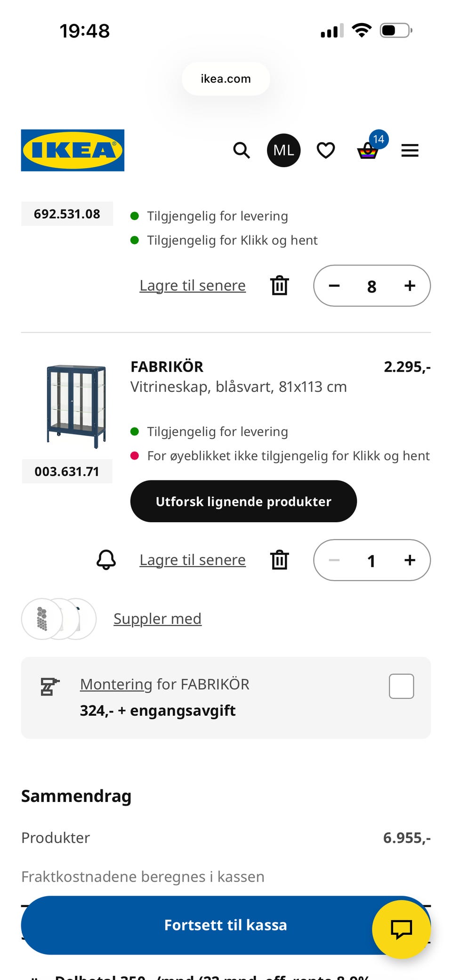Decrease quantity of the 8-count item
452x980 pixels.
(x=334, y=286)
